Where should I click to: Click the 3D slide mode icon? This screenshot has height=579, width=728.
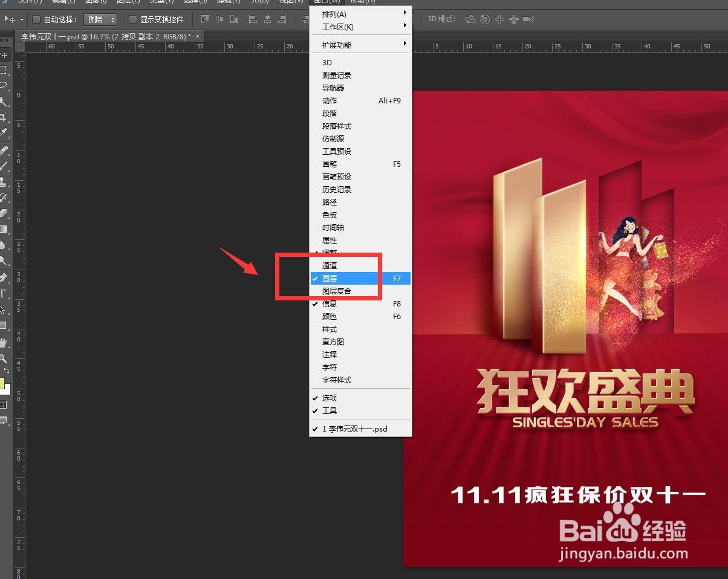(x=513, y=19)
